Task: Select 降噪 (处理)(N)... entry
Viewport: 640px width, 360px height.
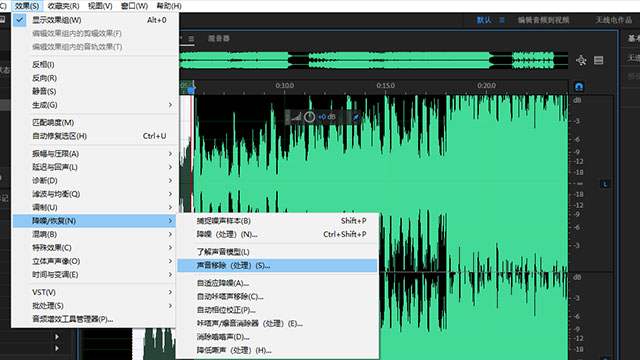Action: click(278, 234)
